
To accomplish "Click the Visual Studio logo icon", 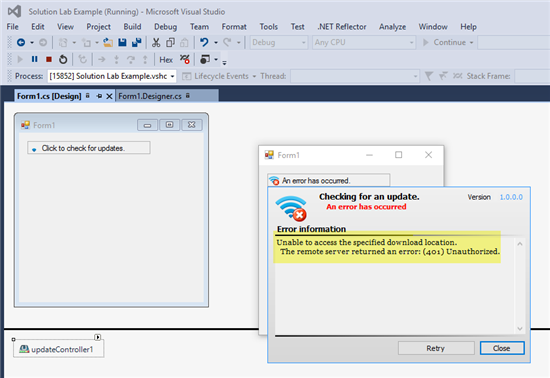I will click(x=14, y=12).
